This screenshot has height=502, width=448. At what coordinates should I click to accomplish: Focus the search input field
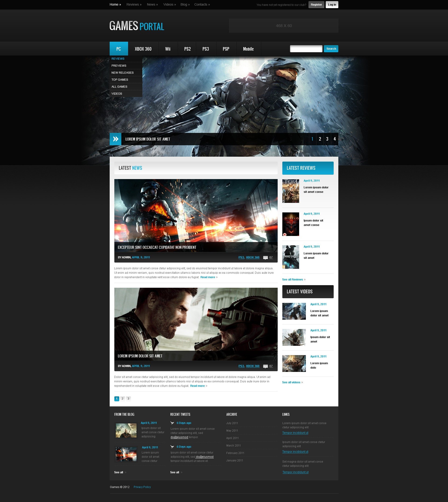click(x=306, y=49)
